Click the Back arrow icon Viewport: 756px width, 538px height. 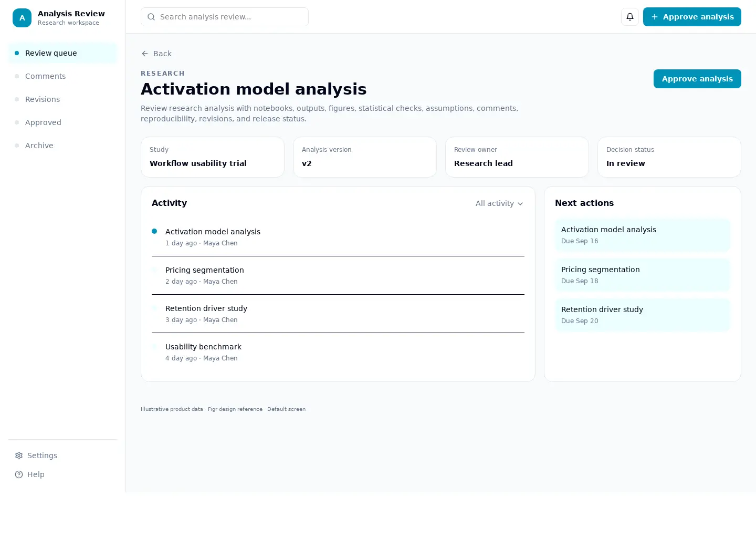(145, 54)
